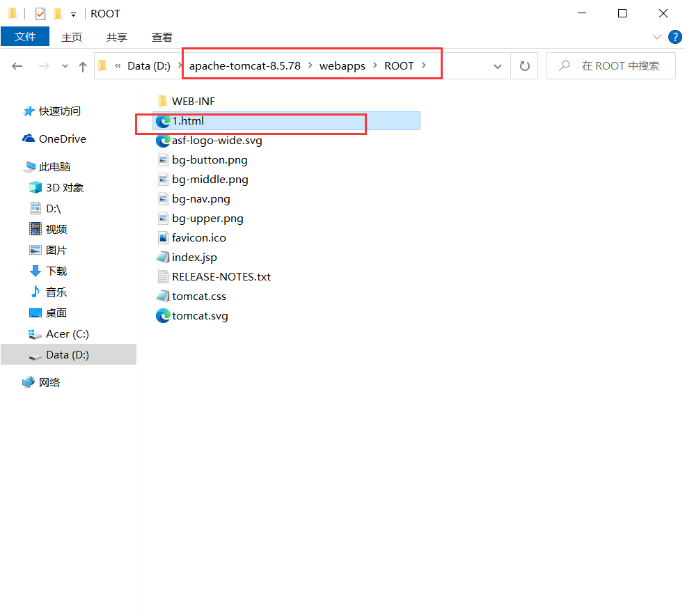The image size is (685, 616).
Task: Open 图片 folder in the navigation pane
Action: click(56, 251)
